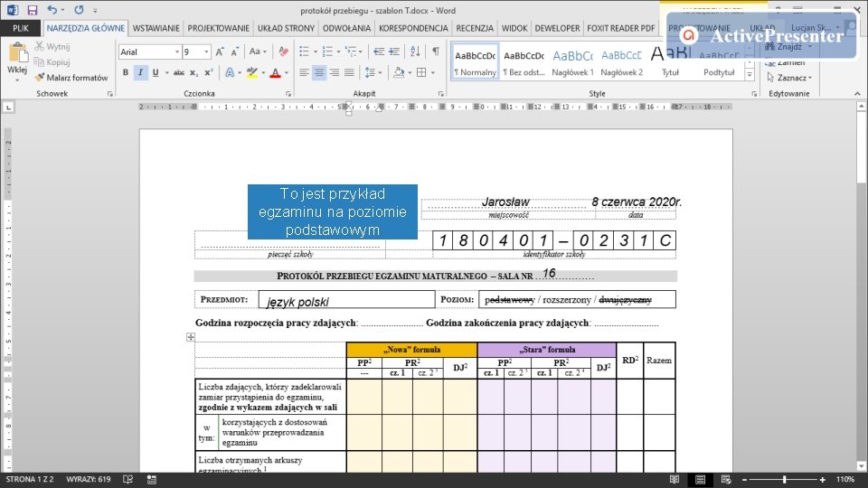Viewport: 868px width, 488px height.
Task: Apply shading with the paint bucket icon
Action: [x=399, y=72]
